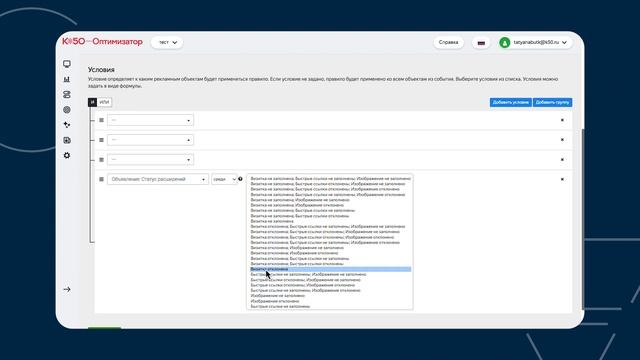Viewport: 640px width, 360px height.
Task: Select the standalone 'Изображение отклонено' option
Action: point(331,301)
